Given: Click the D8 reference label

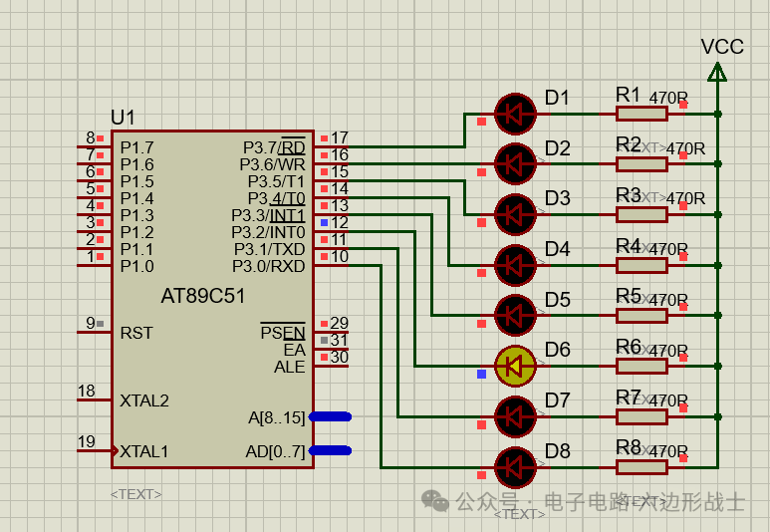Looking at the screenshot, I should click(558, 450).
